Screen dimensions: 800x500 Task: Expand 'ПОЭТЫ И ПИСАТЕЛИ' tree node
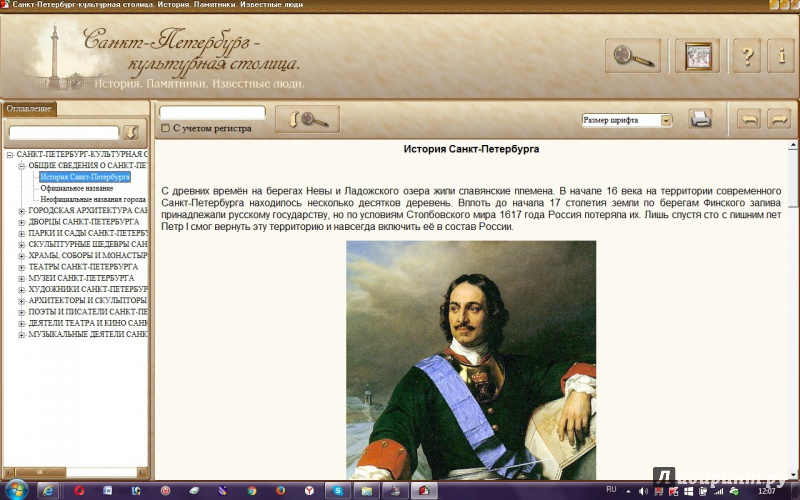click(x=21, y=312)
